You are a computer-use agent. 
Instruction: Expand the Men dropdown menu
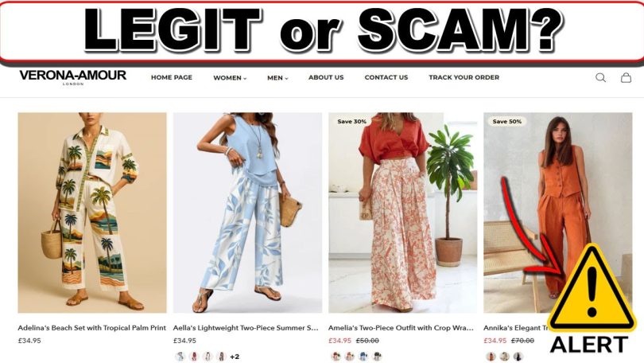tap(277, 78)
